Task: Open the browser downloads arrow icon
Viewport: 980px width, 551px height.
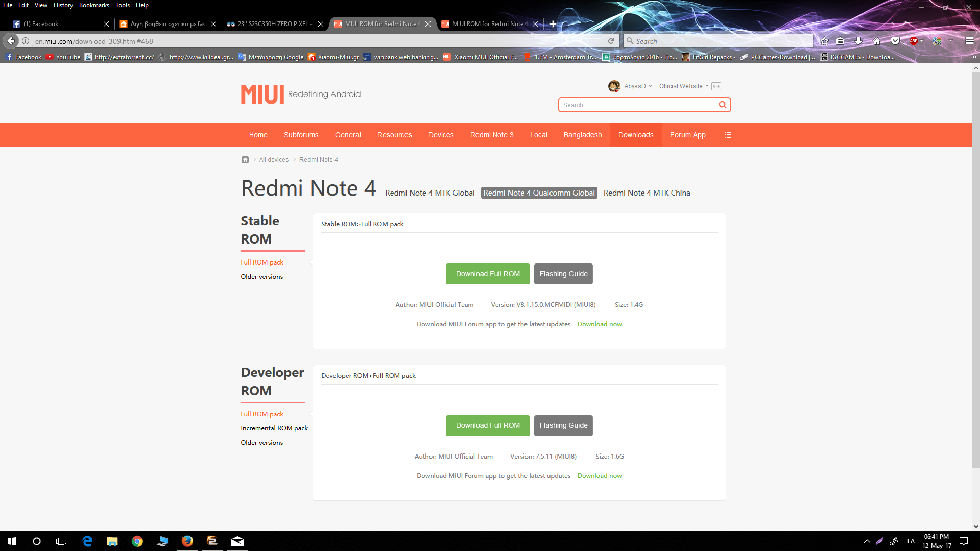Action: (858, 41)
